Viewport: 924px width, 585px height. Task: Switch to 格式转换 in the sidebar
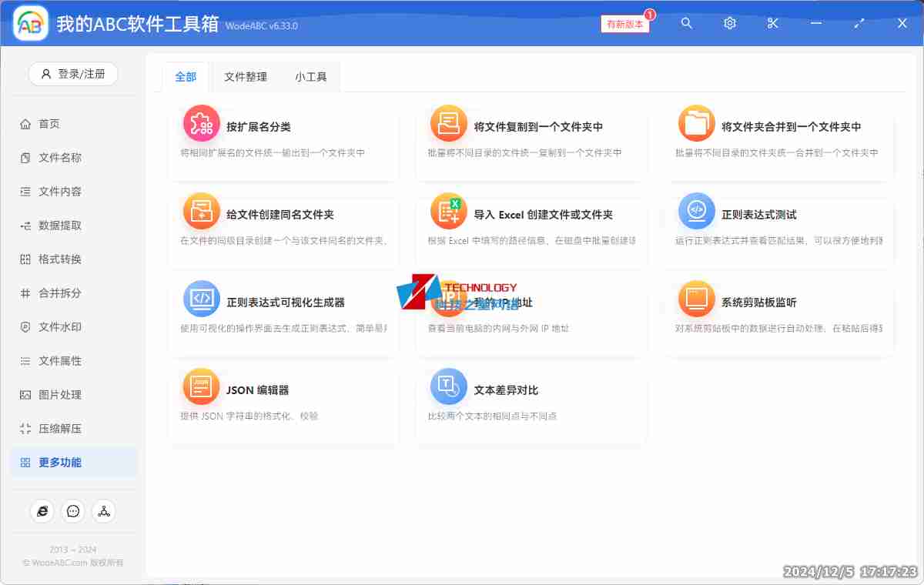54,259
